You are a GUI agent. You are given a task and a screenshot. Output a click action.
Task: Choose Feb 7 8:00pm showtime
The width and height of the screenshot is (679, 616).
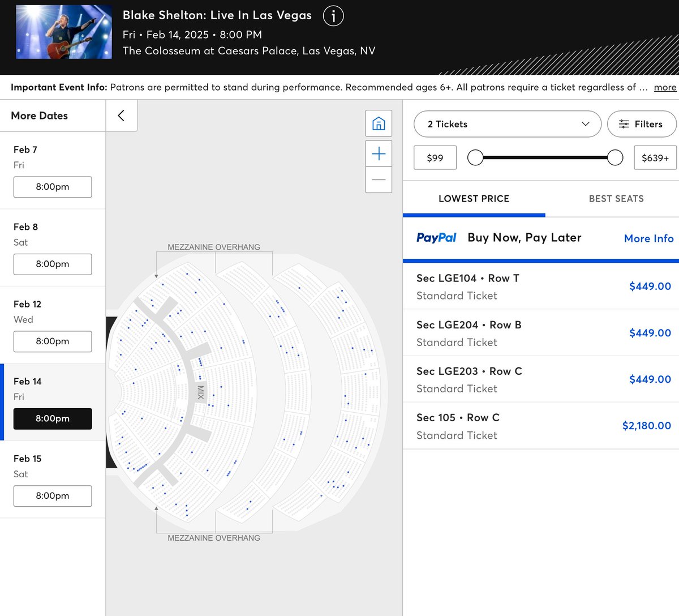[x=53, y=187]
